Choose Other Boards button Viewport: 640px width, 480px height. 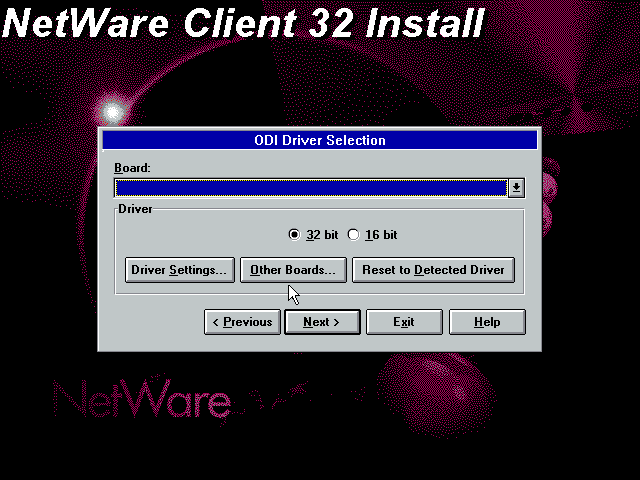[293, 270]
